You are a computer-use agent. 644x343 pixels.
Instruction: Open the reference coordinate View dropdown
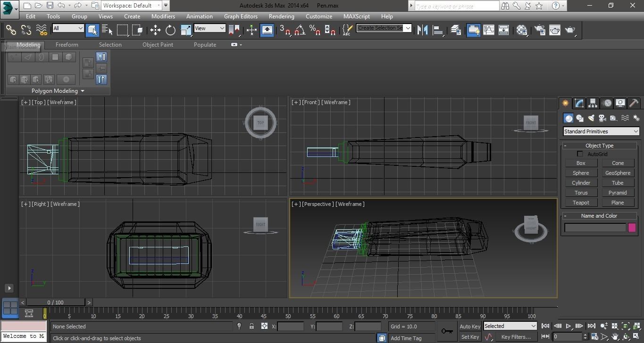(x=209, y=28)
